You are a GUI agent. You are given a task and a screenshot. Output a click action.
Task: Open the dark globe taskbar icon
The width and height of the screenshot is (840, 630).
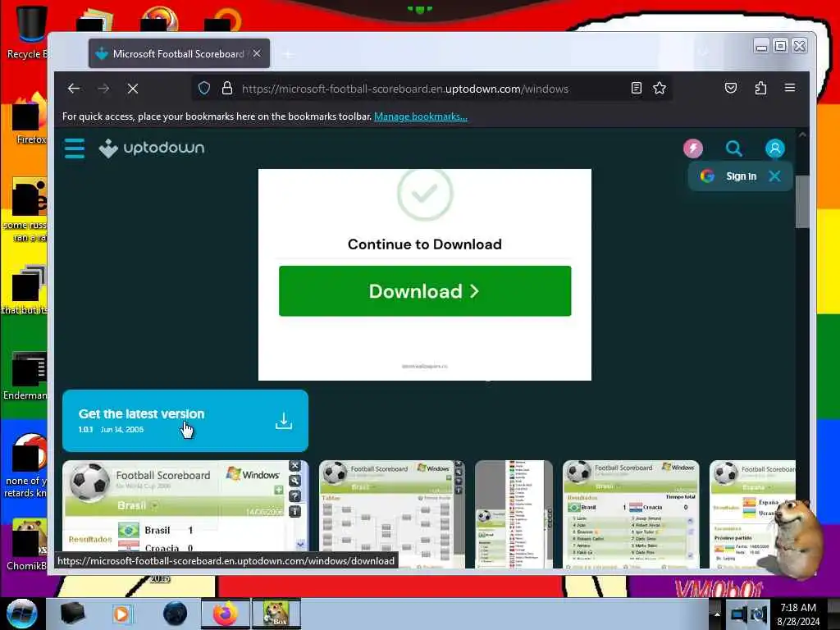(x=176, y=614)
